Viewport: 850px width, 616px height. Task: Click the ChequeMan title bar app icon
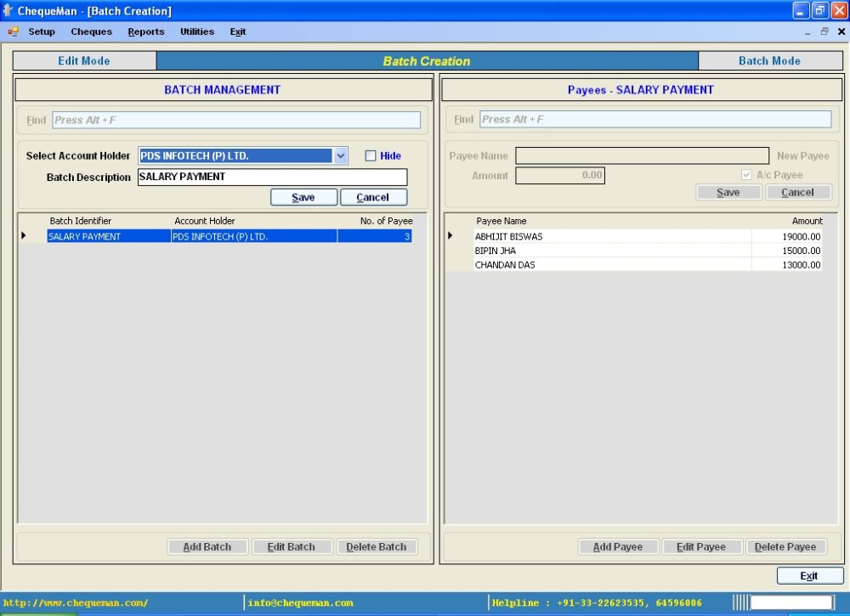pyautogui.click(x=8, y=10)
